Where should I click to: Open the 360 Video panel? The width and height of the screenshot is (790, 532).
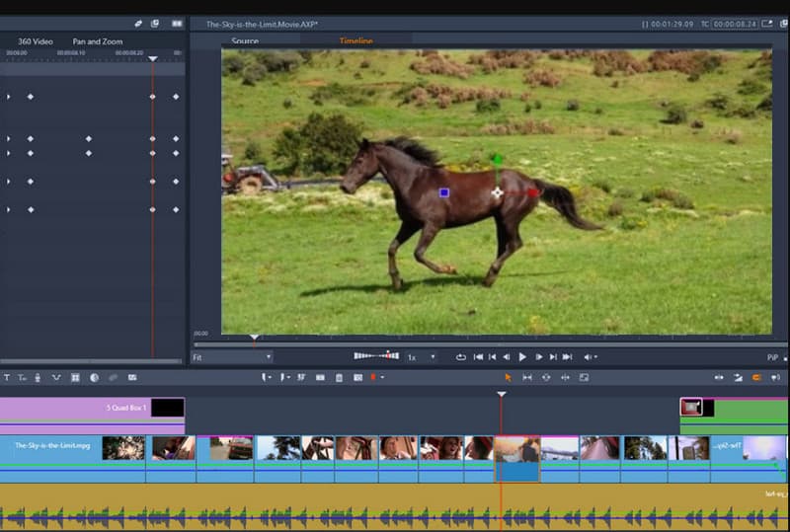pos(36,41)
